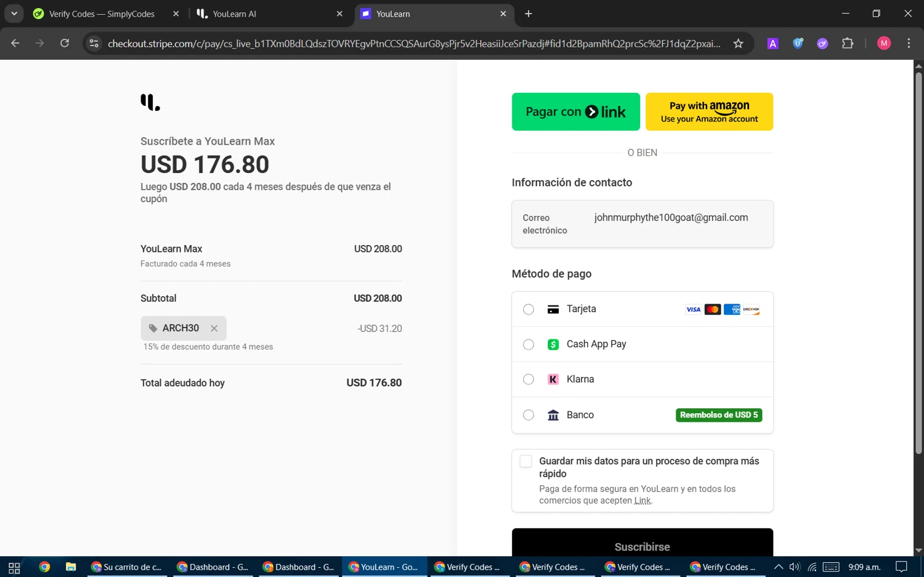Viewport: 924px width, 577px height.
Task: Pay with Link green button
Action: coord(575,111)
